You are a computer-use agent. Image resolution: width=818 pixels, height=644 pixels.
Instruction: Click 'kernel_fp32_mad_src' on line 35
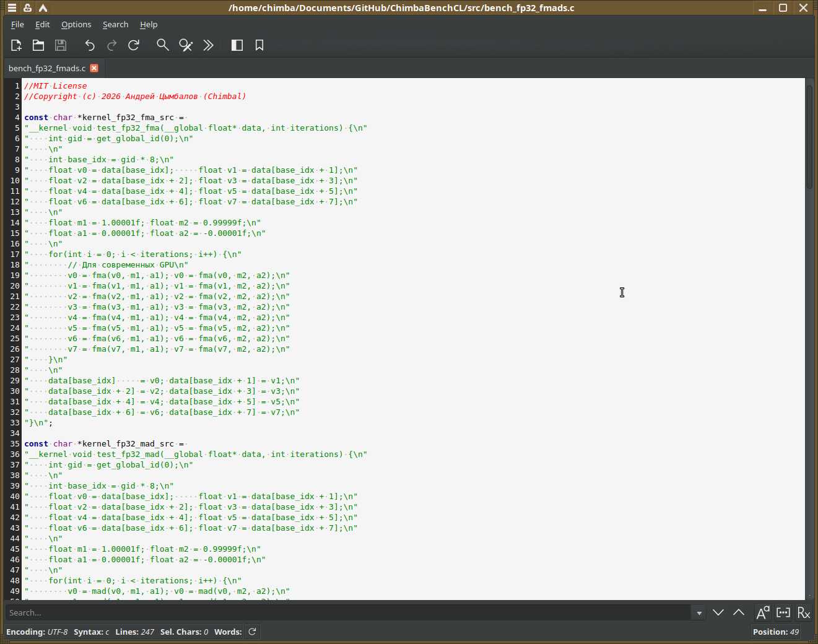128,443
